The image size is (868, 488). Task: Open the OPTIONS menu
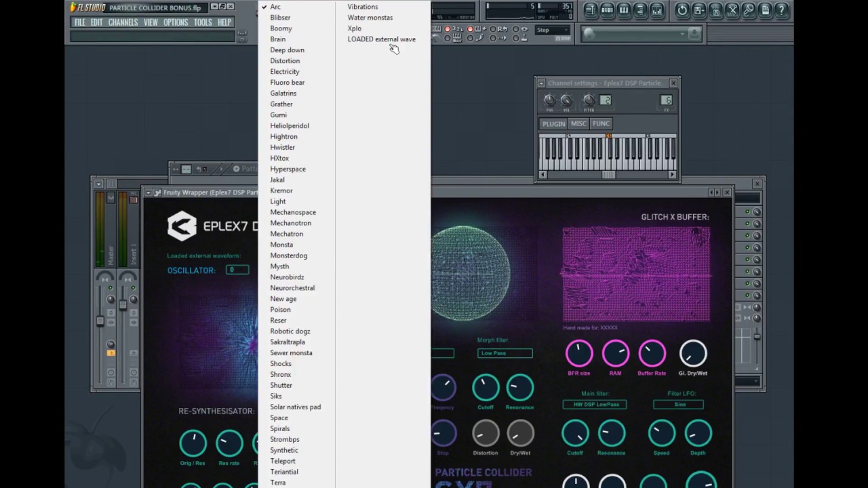(176, 22)
